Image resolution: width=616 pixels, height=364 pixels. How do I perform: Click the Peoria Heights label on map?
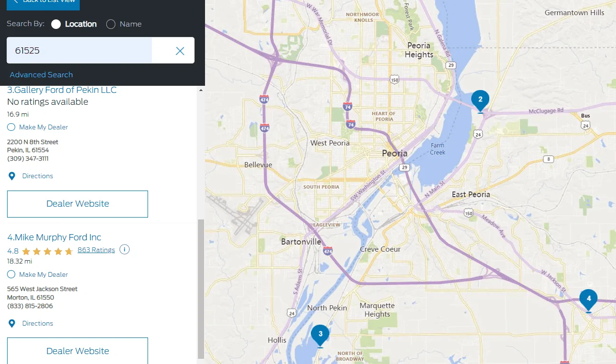tap(419, 50)
